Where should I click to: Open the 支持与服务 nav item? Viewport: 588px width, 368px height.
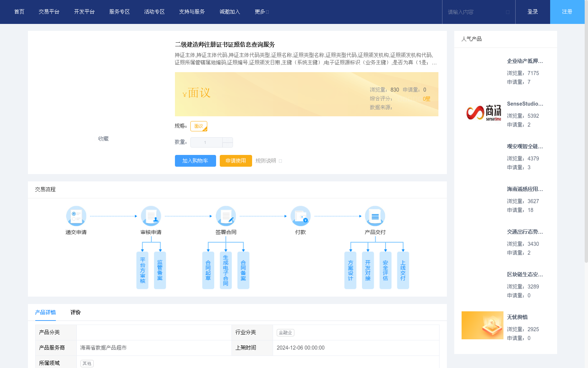[192, 12]
